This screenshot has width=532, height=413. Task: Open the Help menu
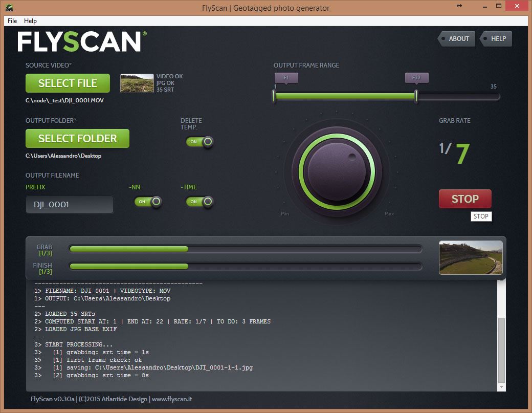point(30,20)
